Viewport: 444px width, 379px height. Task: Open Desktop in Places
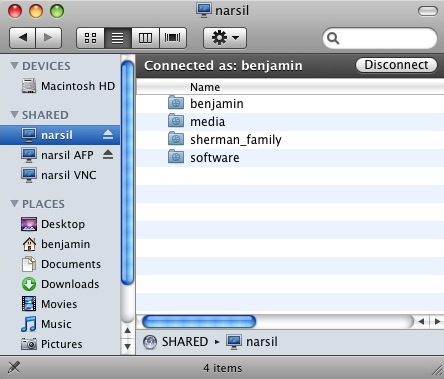click(x=60, y=224)
